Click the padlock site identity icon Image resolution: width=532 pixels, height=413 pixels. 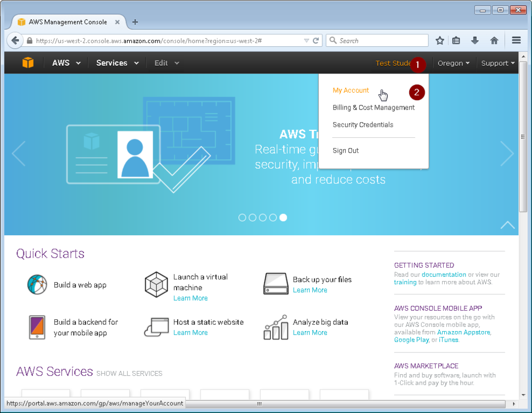(x=29, y=41)
